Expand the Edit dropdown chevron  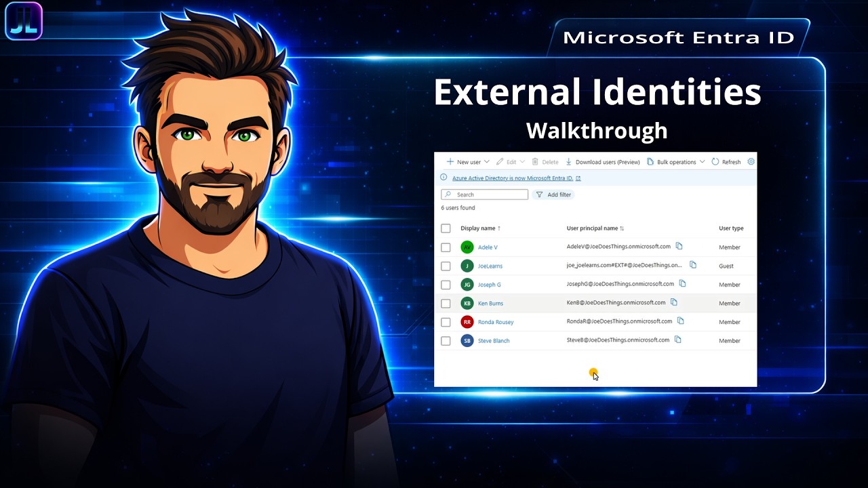pyautogui.click(x=522, y=162)
